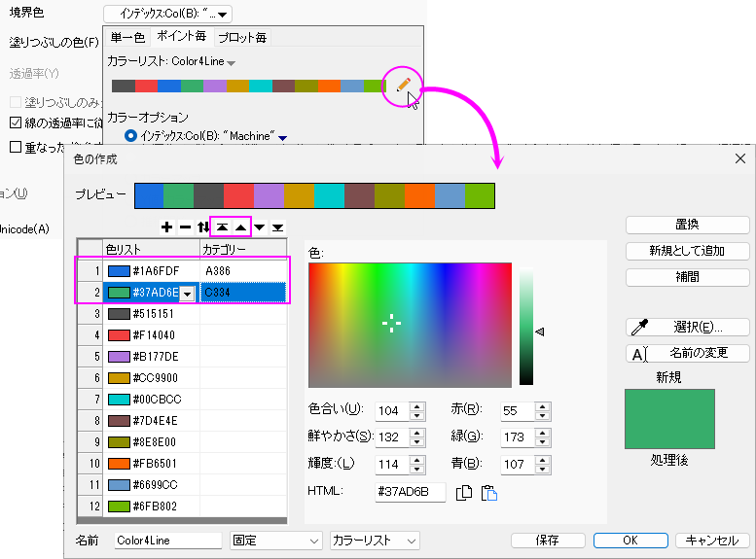Click the eyedropper 選択(E)... button

point(688,328)
